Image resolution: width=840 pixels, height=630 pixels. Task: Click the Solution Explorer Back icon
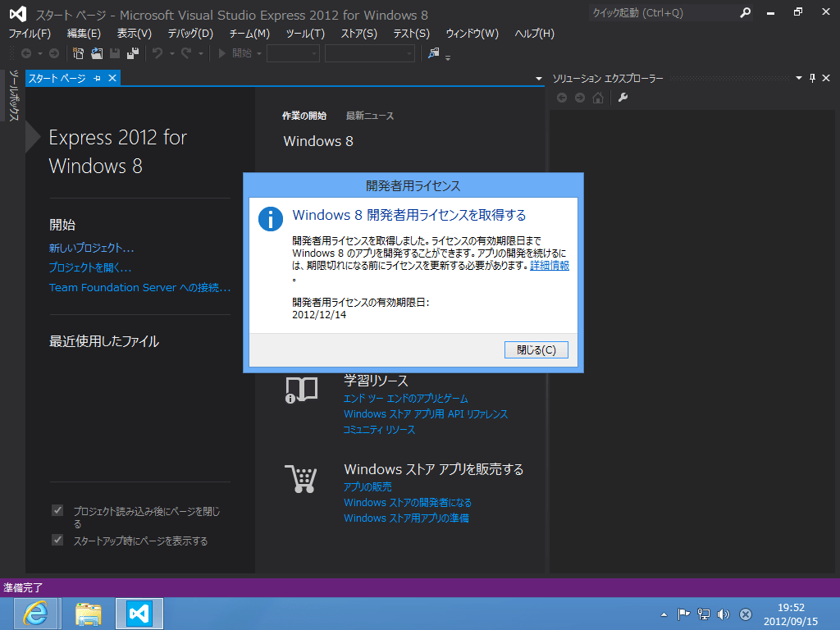tap(562, 98)
